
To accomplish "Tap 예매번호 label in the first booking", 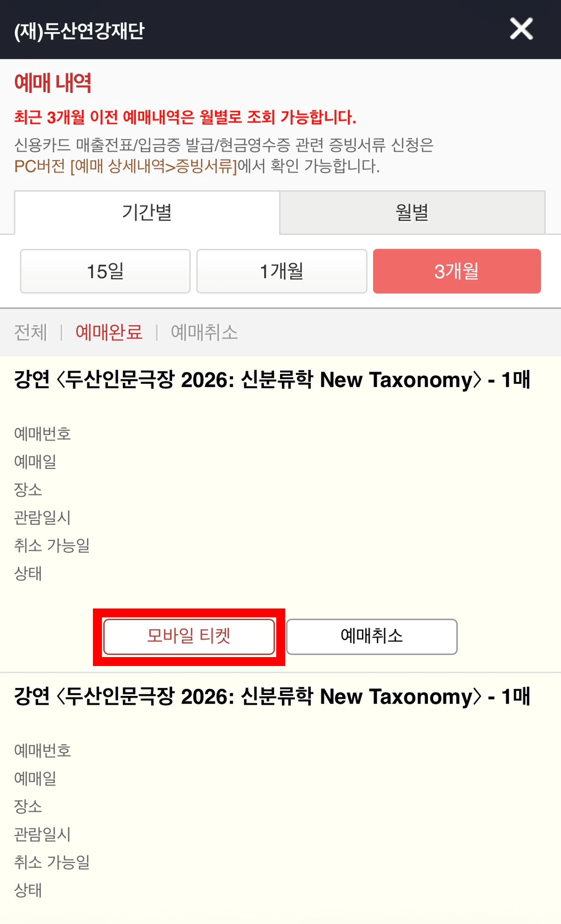I will pyautogui.click(x=42, y=434).
